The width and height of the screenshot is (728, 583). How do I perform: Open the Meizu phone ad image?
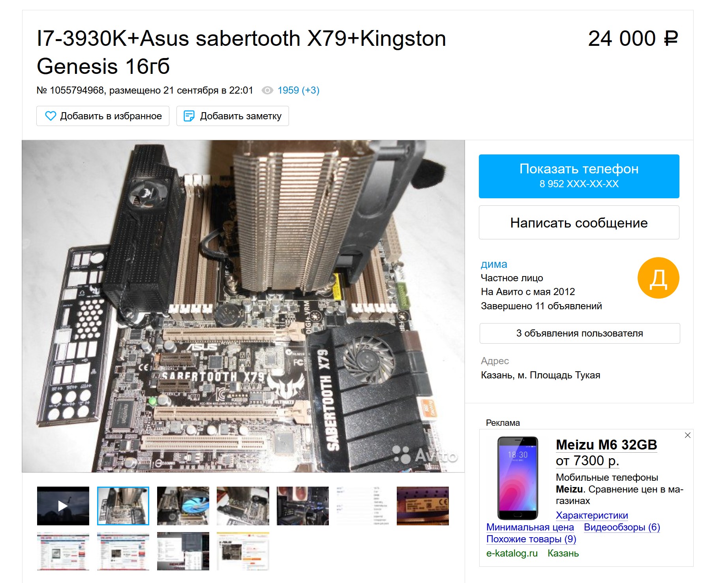tap(518, 478)
